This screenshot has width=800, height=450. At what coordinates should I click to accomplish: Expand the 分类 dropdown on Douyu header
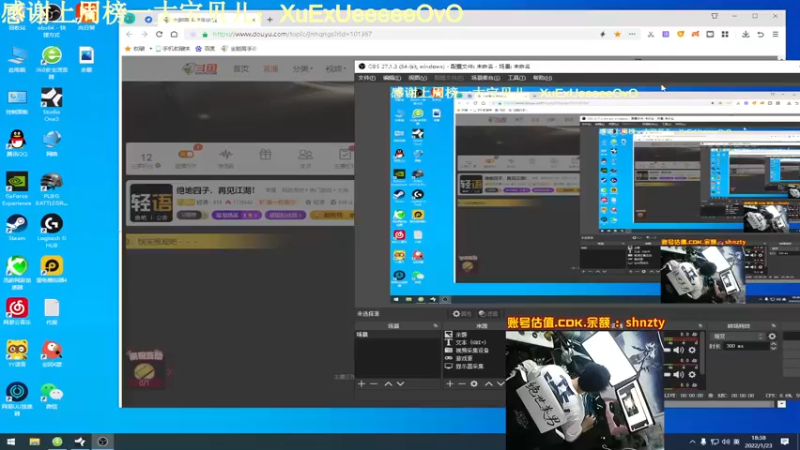302,69
